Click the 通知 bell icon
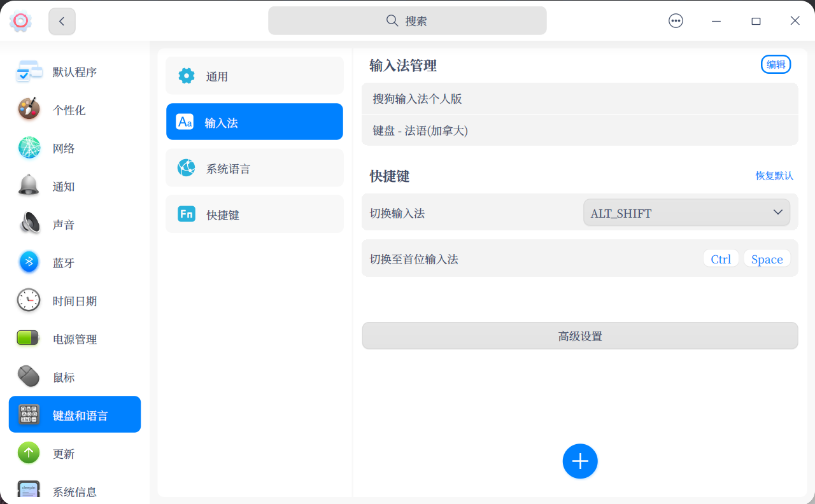Viewport: 815px width, 504px height. pos(29,185)
